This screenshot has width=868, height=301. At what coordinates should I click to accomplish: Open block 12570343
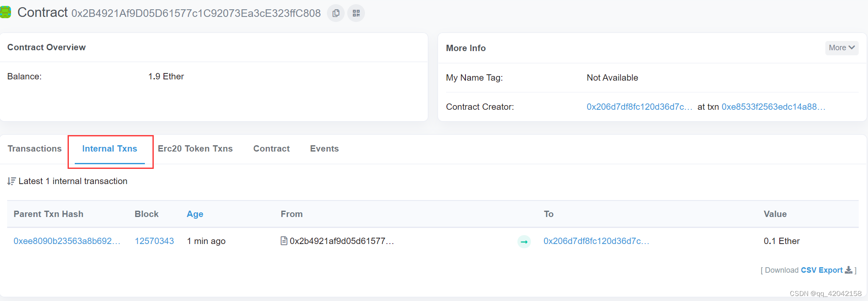(x=154, y=241)
